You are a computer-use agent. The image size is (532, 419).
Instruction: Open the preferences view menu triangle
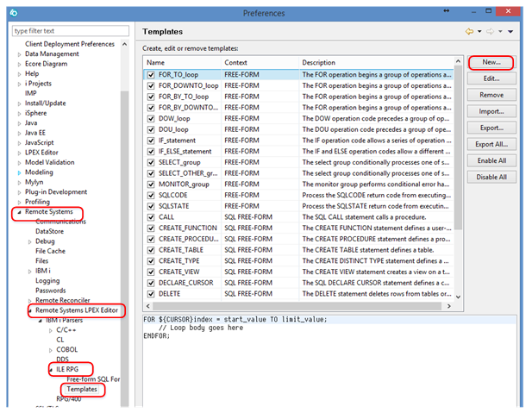(510, 32)
